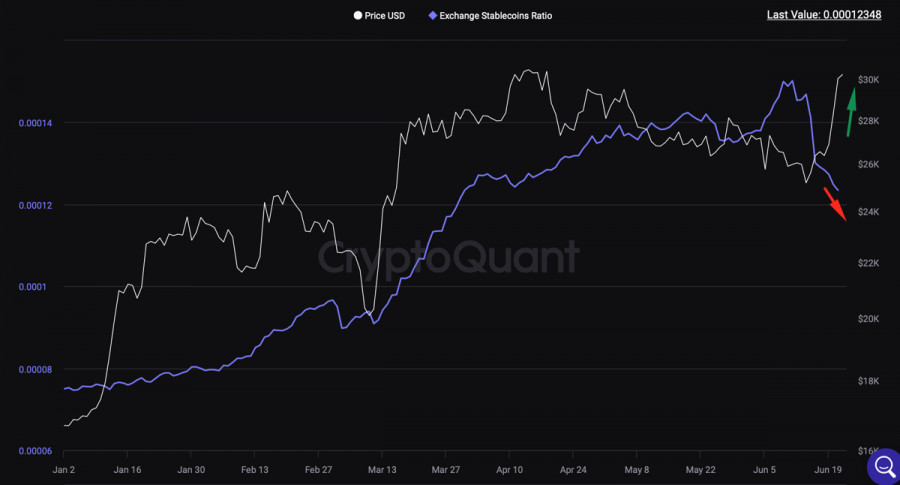The height and width of the screenshot is (485, 900).
Task: Click the purple diamond legend marker
Action: 432,16
